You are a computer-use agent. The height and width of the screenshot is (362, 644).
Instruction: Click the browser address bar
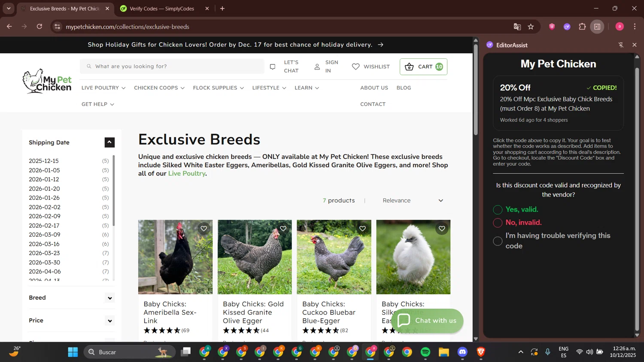point(283,27)
